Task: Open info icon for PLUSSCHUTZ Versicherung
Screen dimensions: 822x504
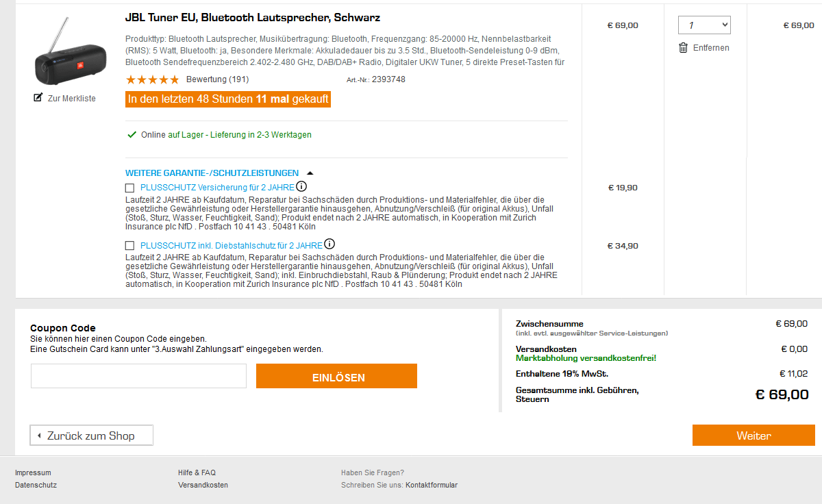Action: (x=301, y=186)
